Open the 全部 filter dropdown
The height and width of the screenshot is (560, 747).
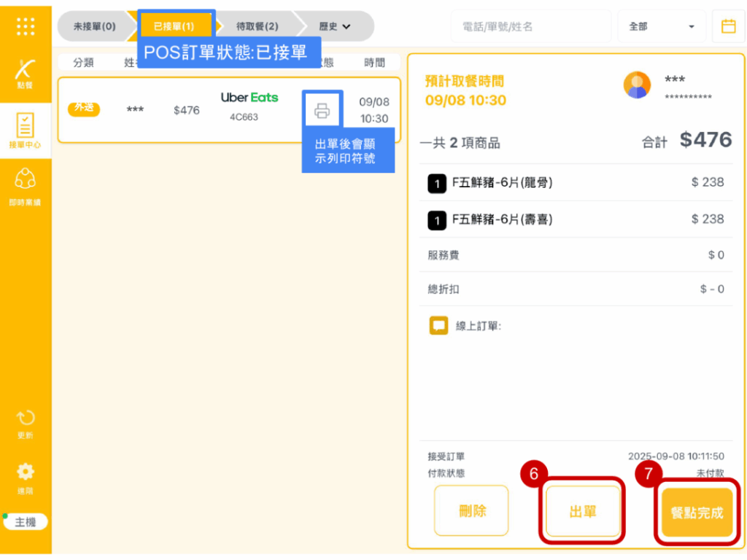click(661, 26)
